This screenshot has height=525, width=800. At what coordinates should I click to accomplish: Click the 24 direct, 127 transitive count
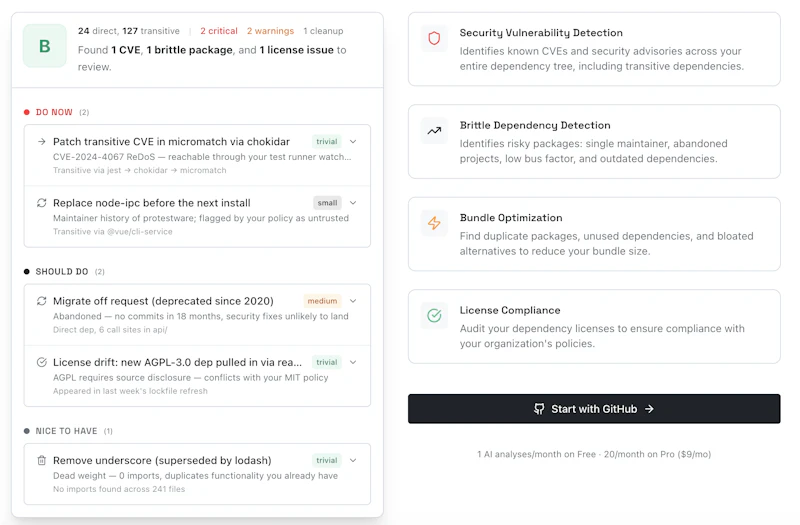[129, 31]
